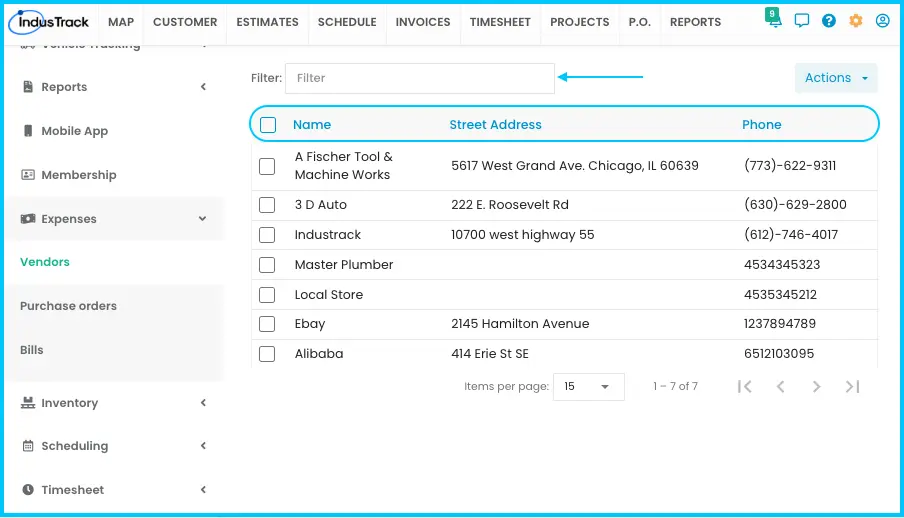The height and width of the screenshot is (518, 904).
Task: Open the user profile icon
Action: [x=883, y=21]
